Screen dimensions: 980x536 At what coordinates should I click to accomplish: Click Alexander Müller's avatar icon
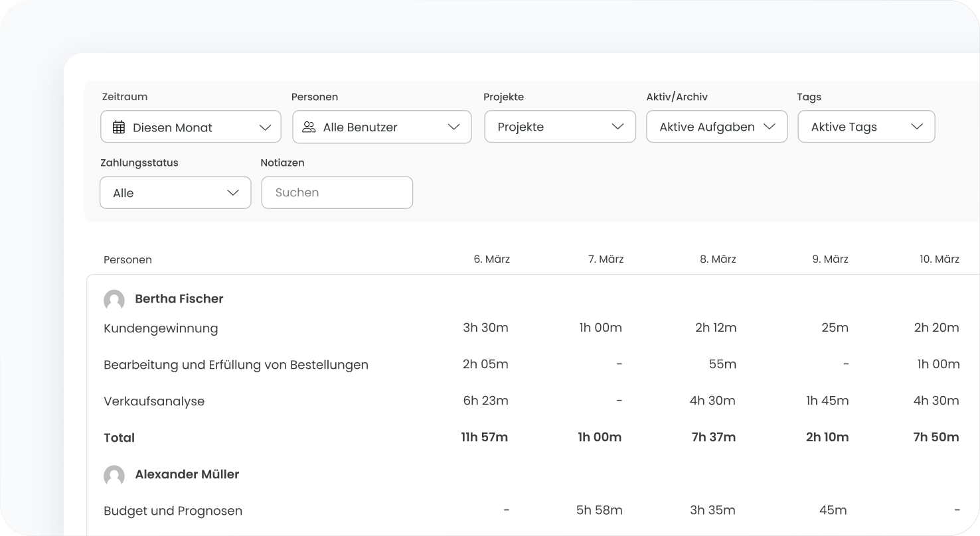coord(114,475)
